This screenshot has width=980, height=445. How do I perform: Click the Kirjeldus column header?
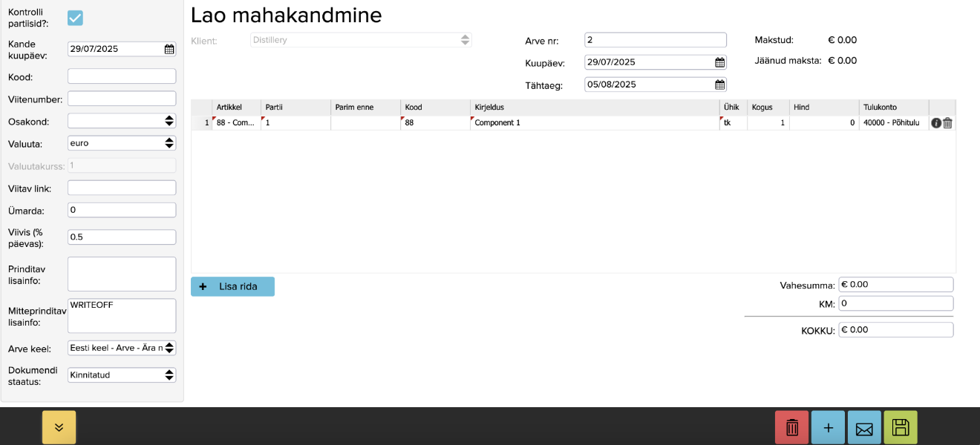489,108
